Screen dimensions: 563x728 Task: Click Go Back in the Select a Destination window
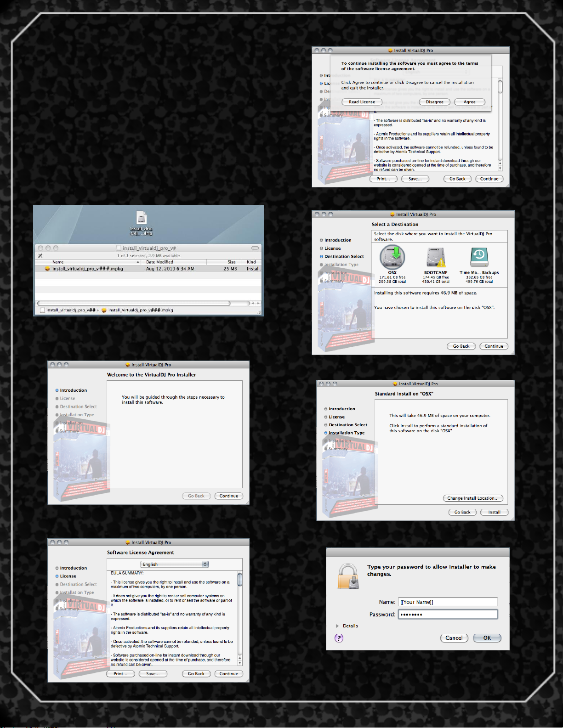[461, 346]
